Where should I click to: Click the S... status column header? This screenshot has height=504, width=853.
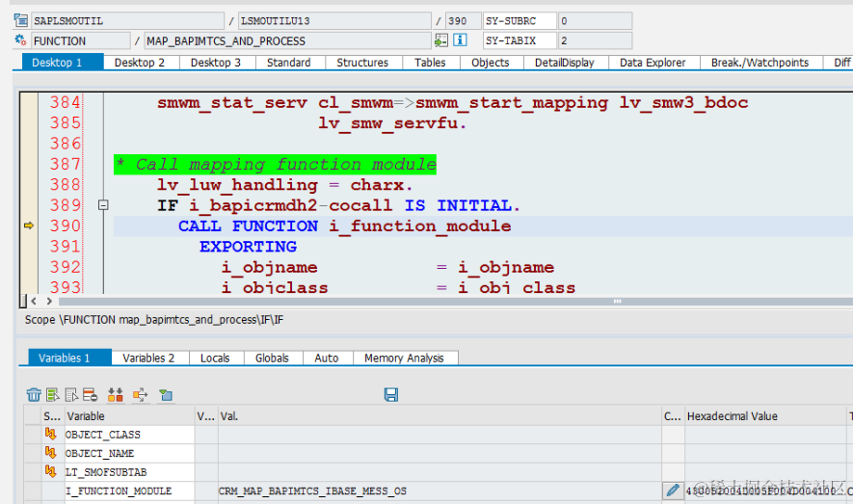tap(52, 416)
